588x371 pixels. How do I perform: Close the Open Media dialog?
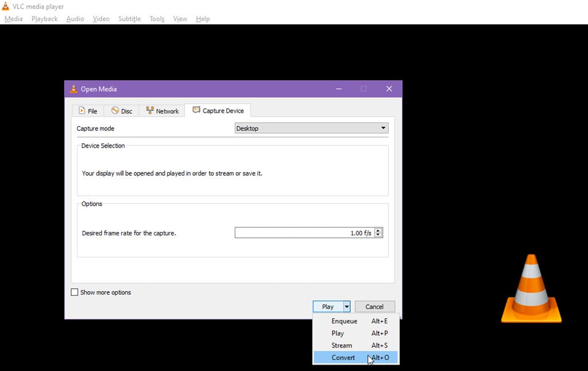(389, 88)
